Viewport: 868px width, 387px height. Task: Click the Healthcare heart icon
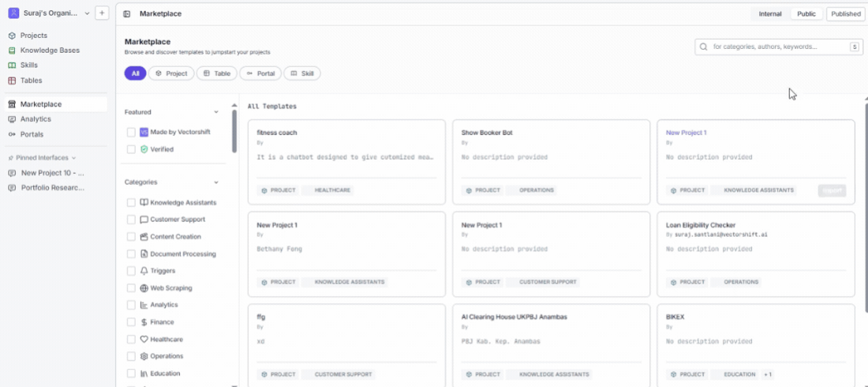point(144,340)
